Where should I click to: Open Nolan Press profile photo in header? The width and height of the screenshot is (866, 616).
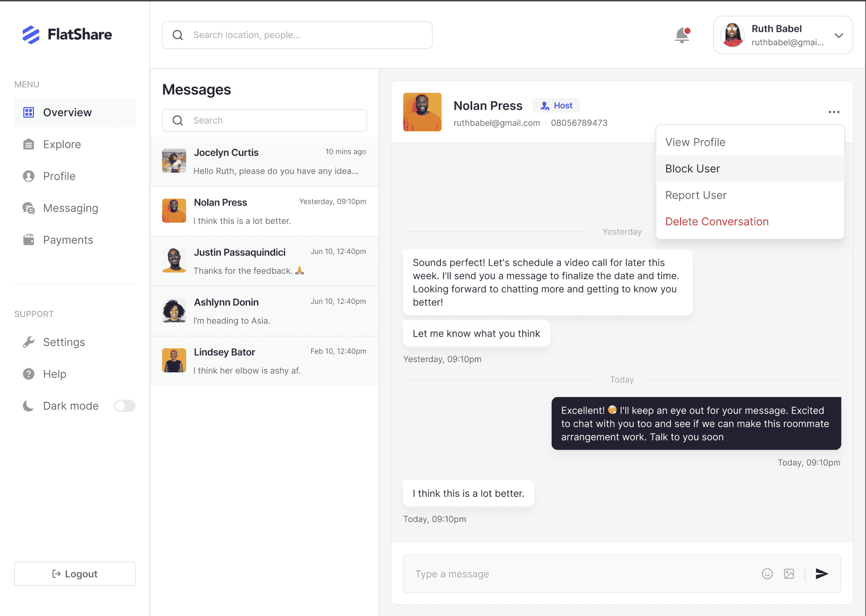coord(422,112)
